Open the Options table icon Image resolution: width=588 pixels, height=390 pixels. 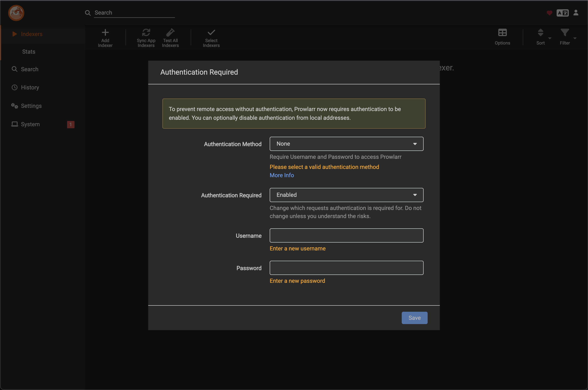click(502, 32)
